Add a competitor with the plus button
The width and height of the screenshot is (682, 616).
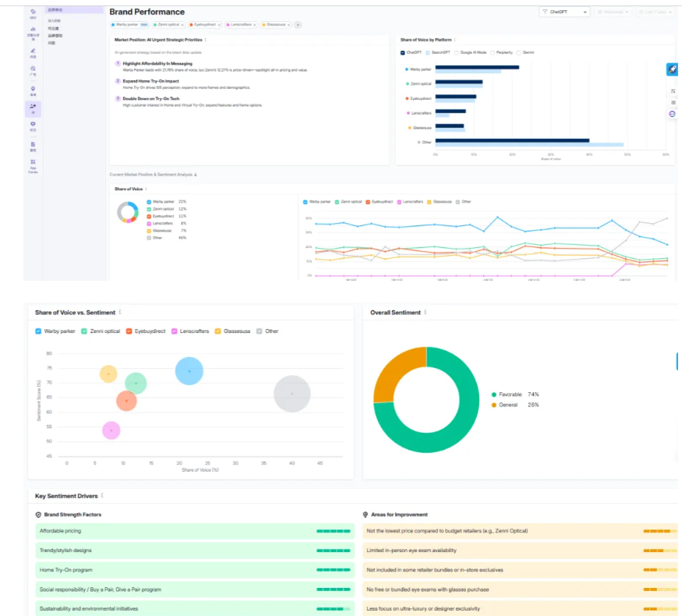(x=298, y=25)
